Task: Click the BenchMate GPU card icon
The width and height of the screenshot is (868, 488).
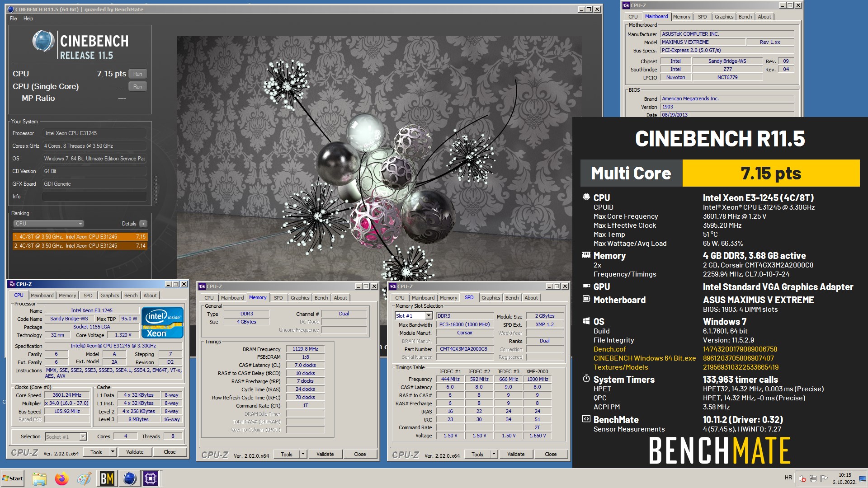Action: click(x=586, y=286)
